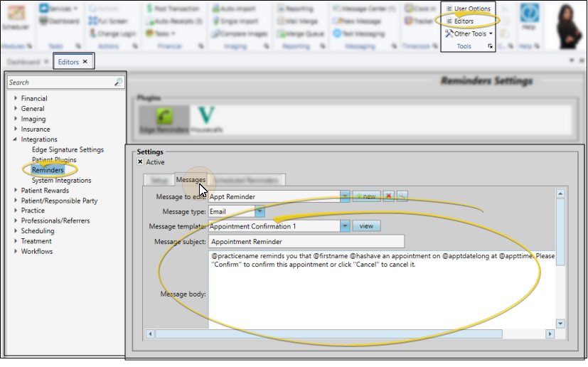Viewport: 588px width, 367px height.
Task: Click the search magnifier icon in sidebar
Action: (119, 83)
